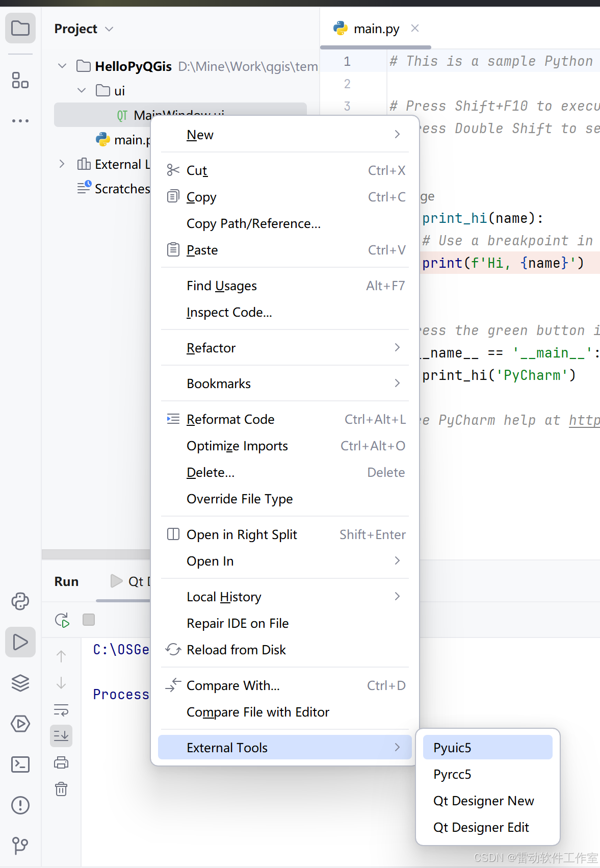
Task: Launch Qt Designer New
Action: click(488, 801)
